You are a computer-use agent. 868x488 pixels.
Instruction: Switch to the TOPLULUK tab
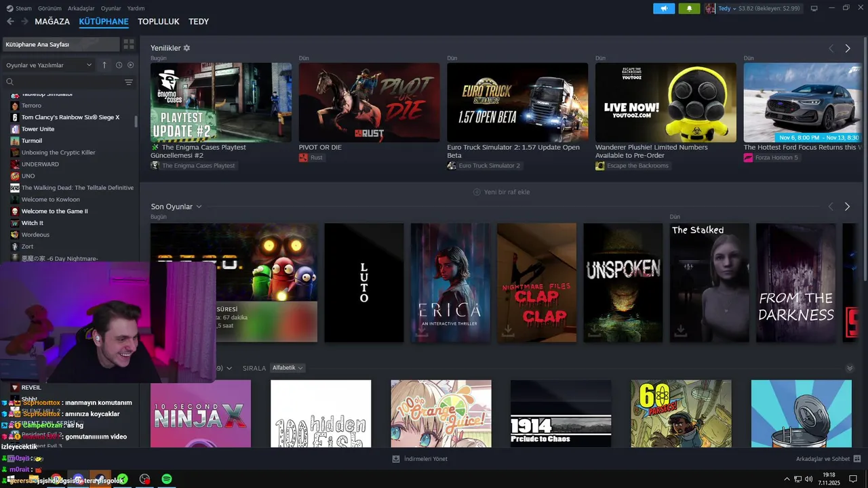[159, 22]
